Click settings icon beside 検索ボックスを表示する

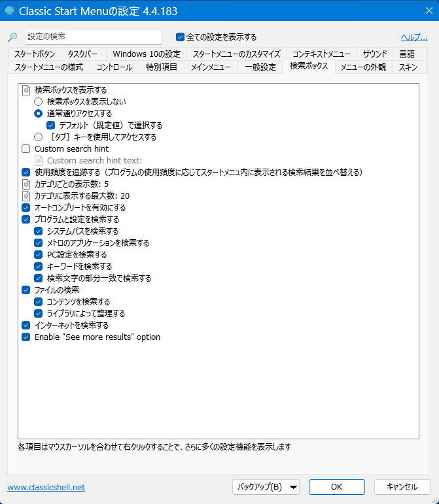pos(26,90)
